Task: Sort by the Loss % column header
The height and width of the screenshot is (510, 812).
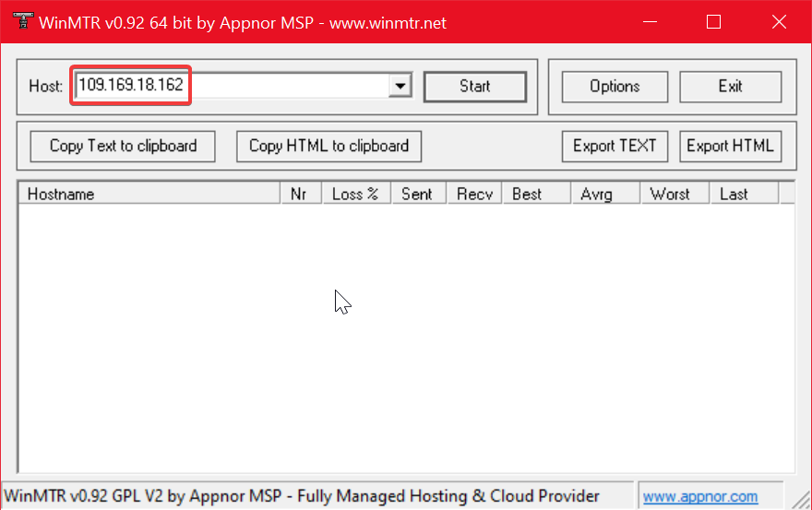Action: coord(355,194)
